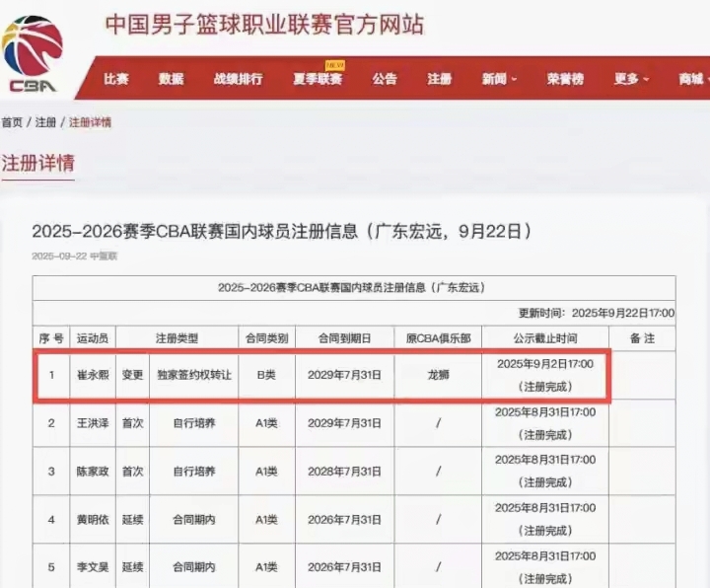Click the 独家签约权转让 cell
This screenshot has height=588, width=710.
click(194, 375)
